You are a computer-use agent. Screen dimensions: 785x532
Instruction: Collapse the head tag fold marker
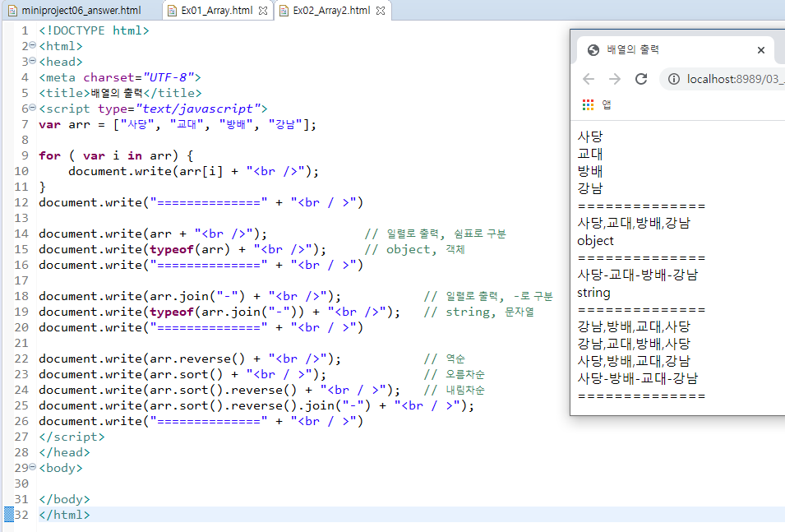(x=33, y=61)
